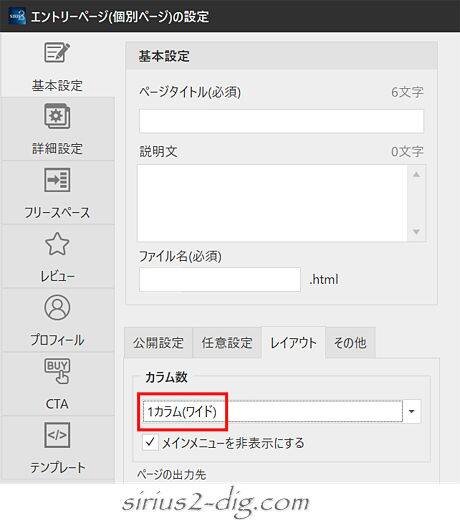460x520 pixels.
Task: Click the .html extension label
Action: [324, 279]
